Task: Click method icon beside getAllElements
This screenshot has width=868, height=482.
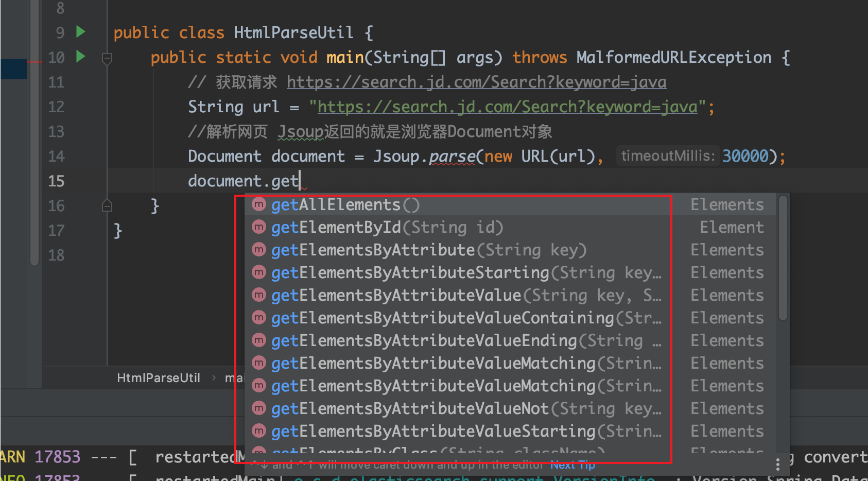Action: (258, 204)
